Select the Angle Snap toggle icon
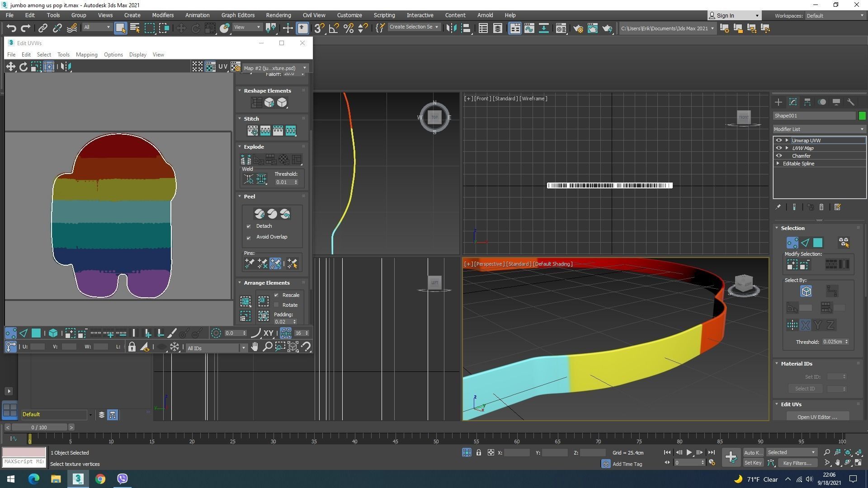This screenshot has width=868, height=488. 334,28
